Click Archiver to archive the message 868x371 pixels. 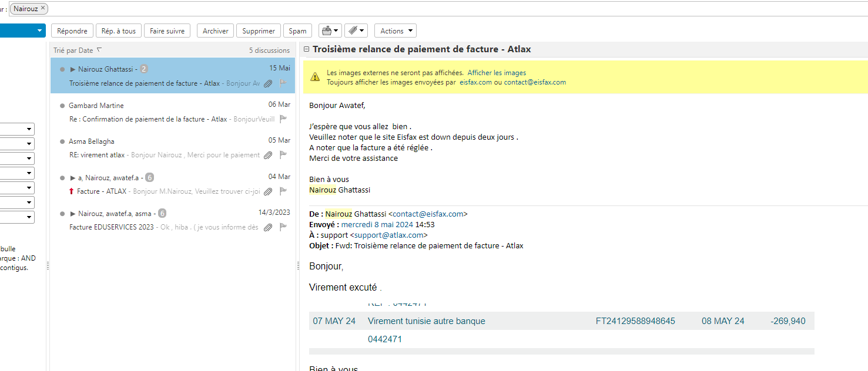215,31
